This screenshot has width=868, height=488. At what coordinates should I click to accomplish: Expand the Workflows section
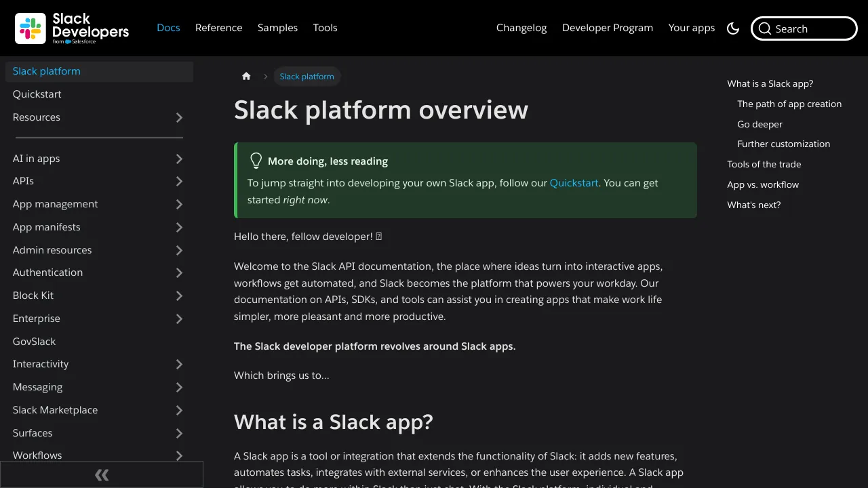(x=179, y=456)
